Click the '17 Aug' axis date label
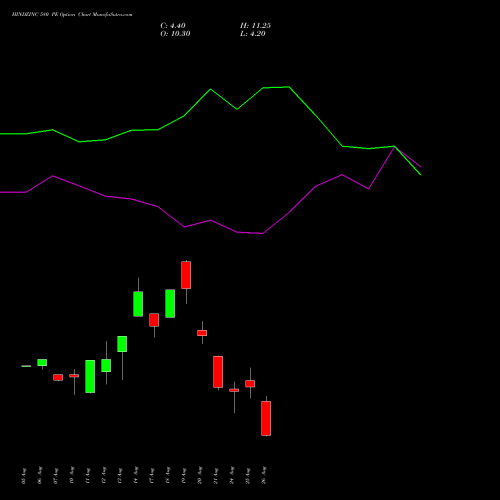This screenshot has width=500, height=500. (x=151, y=476)
